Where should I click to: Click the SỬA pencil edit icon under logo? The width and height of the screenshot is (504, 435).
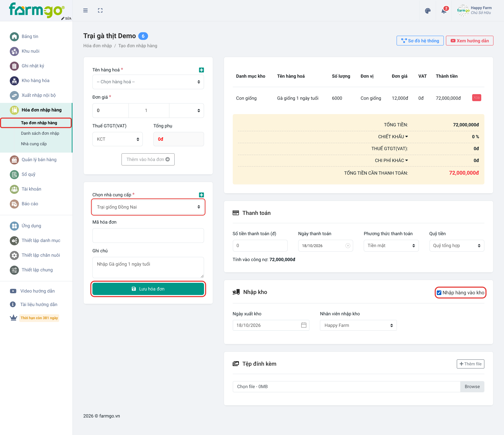66,19
